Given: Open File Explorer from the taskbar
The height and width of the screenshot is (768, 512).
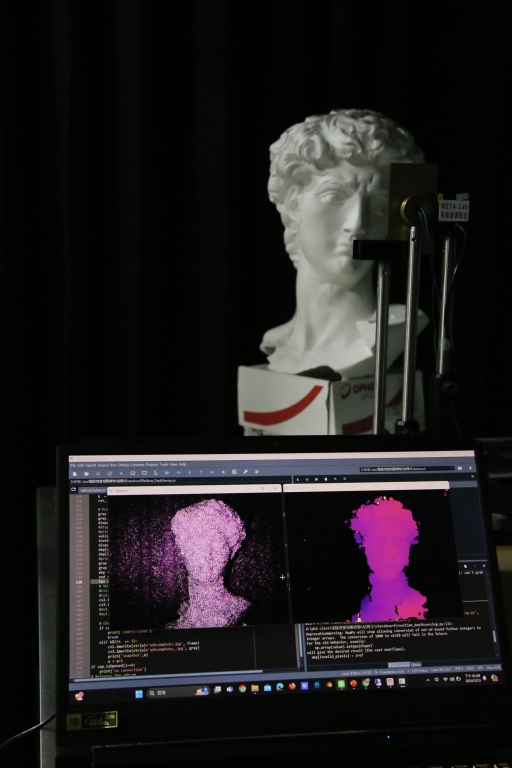Looking at the screenshot, I should 255,688.
